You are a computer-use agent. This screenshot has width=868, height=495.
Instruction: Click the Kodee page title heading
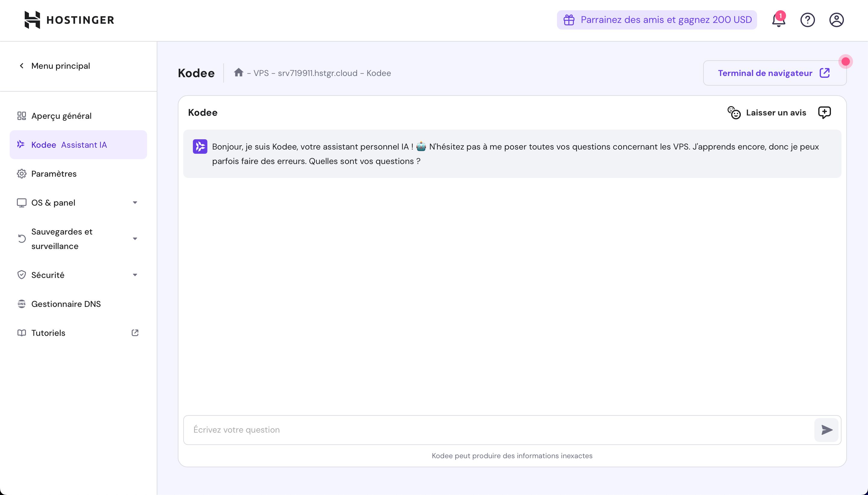[x=196, y=73]
